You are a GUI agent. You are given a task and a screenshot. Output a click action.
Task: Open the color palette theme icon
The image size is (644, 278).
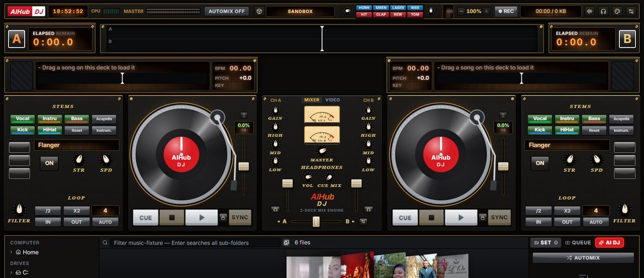pyautogui.click(x=617, y=12)
